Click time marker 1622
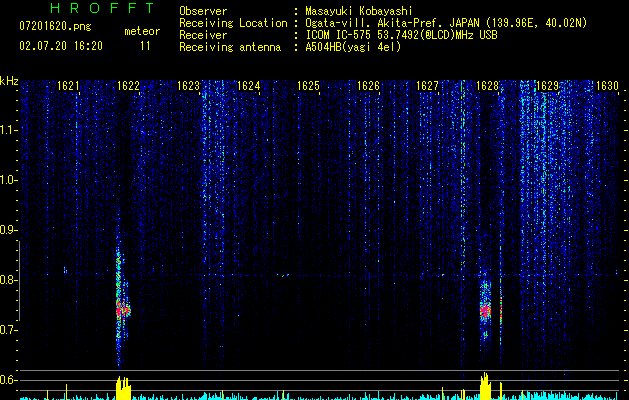The height and width of the screenshot is (400, 629). pos(128,85)
